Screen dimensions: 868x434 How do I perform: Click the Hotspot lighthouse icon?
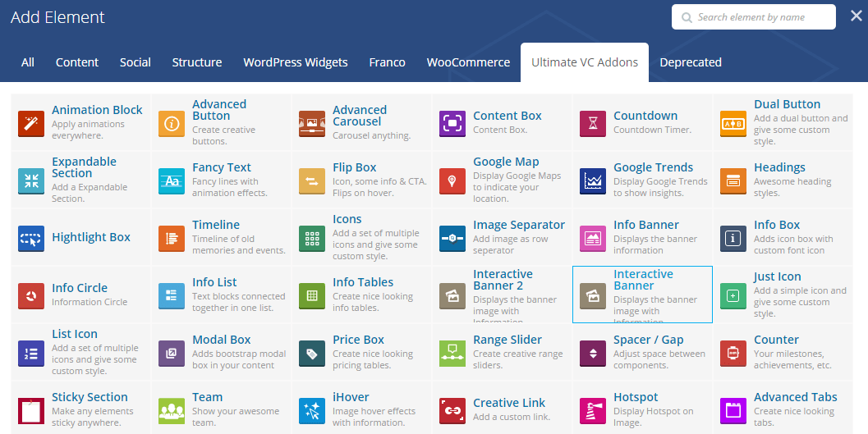coord(593,411)
